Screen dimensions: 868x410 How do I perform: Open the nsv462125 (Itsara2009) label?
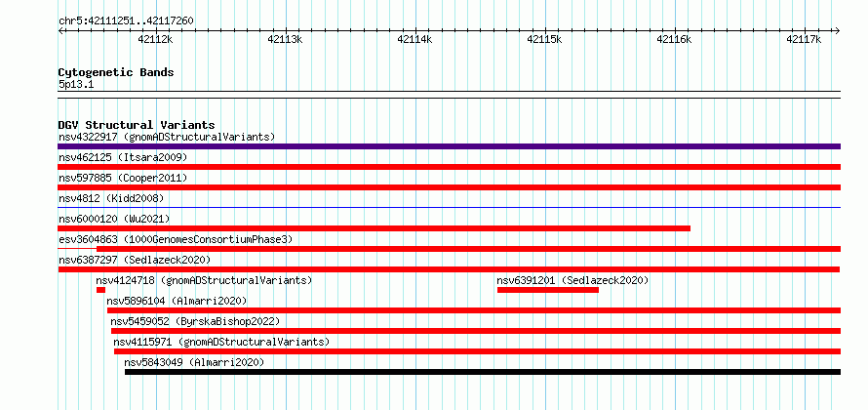coord(123,157)
